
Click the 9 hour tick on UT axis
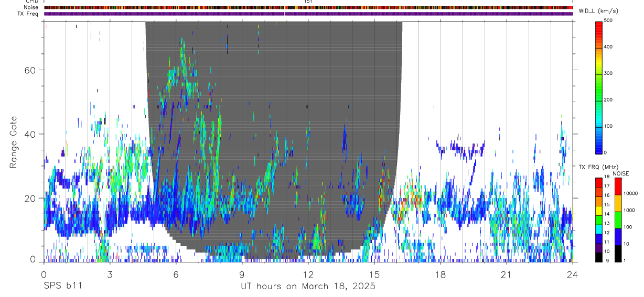click(242, 274)
